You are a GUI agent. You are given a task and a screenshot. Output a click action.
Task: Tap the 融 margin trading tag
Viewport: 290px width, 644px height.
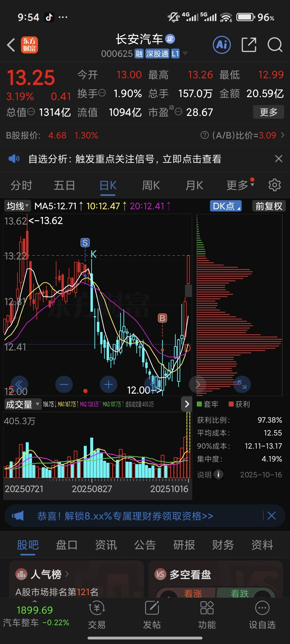pyautogui.click(x=139, y=54)
